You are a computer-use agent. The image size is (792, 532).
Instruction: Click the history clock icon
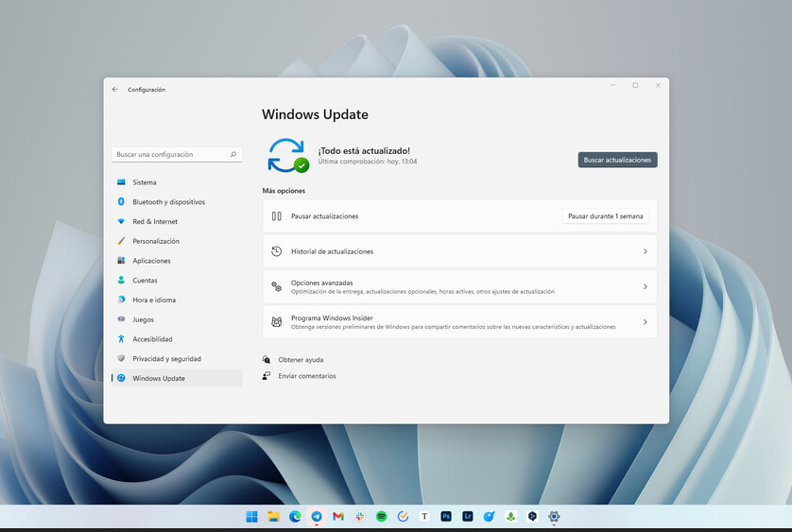click(x=276, y=251)
